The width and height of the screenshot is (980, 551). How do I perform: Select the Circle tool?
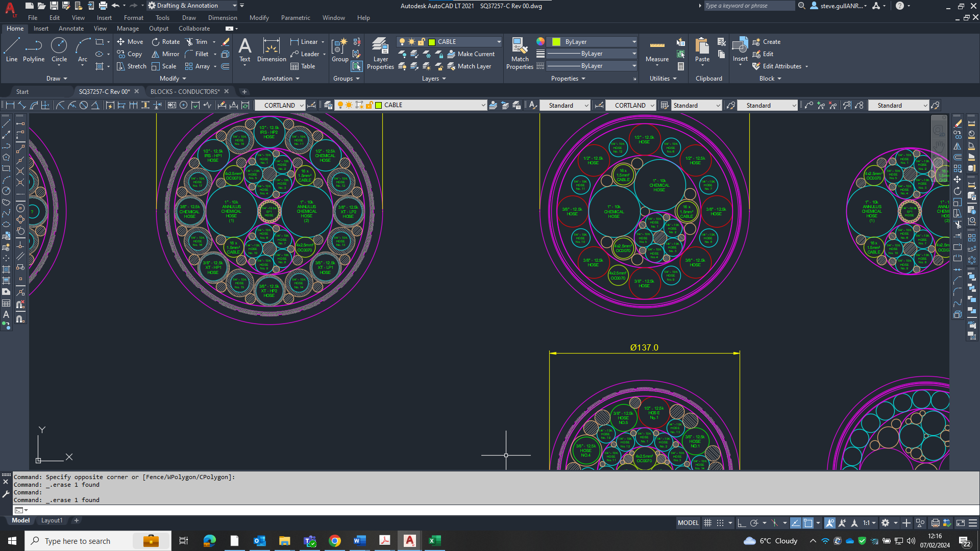point(59,49)
